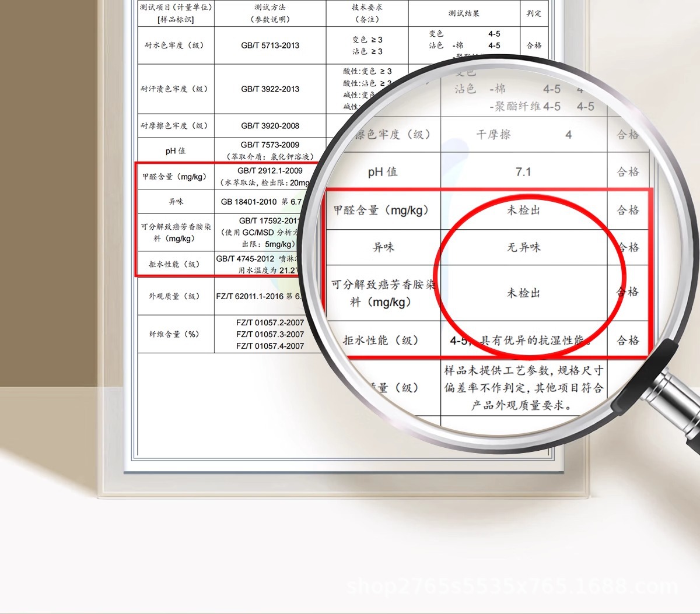Select the '纤维含量（%）' row label
The height and width of the screenshot is (614, 700).
tap(175, 334)
